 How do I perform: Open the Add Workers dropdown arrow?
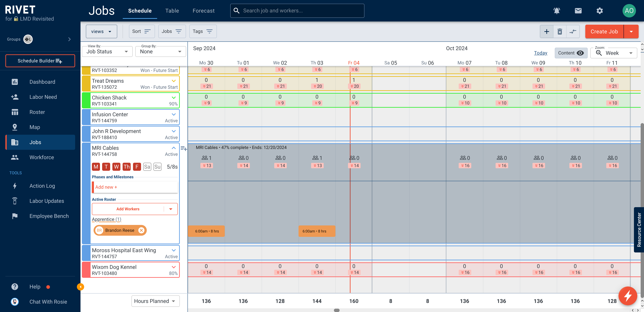171,209
